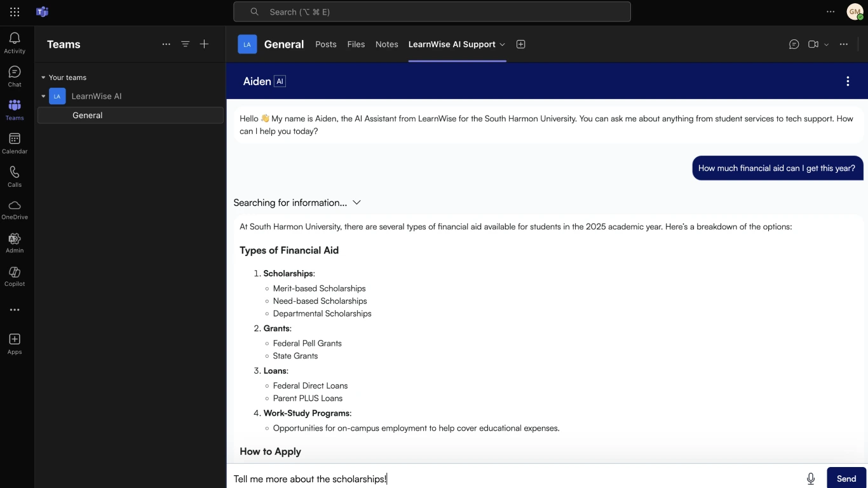Click Work-Study Programs list heading

pyautogui.click(x=306, y=413)
